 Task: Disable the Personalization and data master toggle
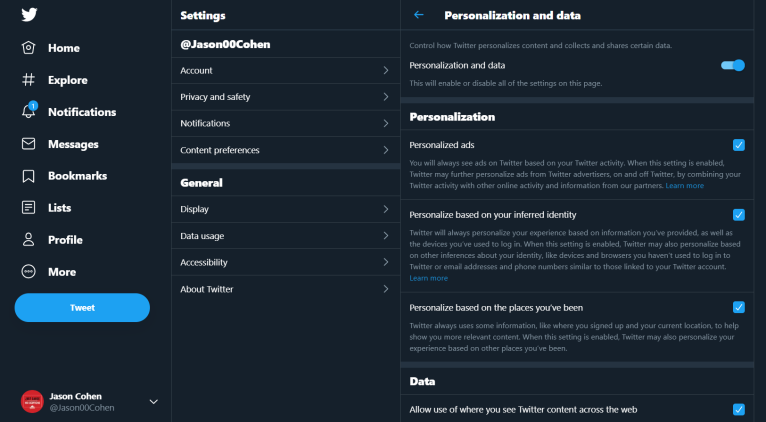tap(733, 65)
